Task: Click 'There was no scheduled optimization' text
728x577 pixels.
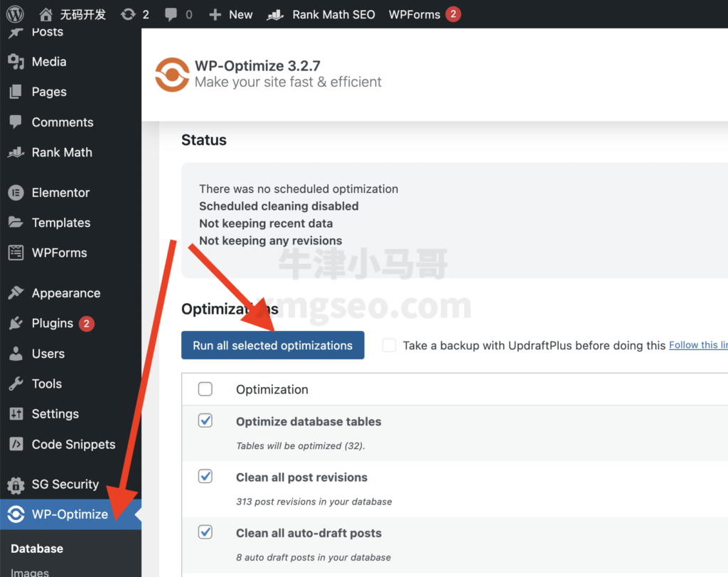Action: [x=299, y=189]
